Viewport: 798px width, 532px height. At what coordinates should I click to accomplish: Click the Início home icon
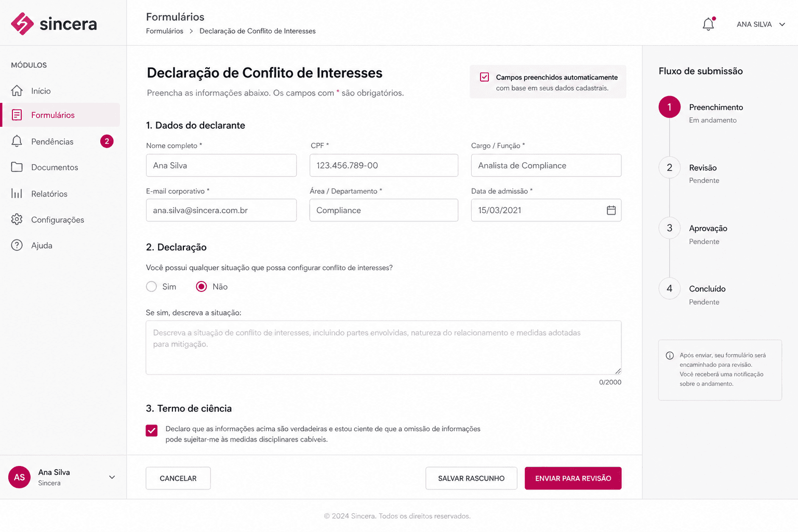[17, 90]
